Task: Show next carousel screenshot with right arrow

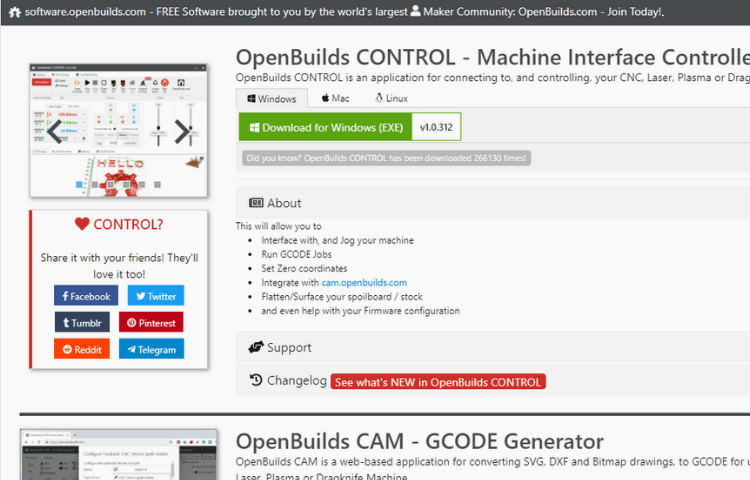Action: point(182,131)
